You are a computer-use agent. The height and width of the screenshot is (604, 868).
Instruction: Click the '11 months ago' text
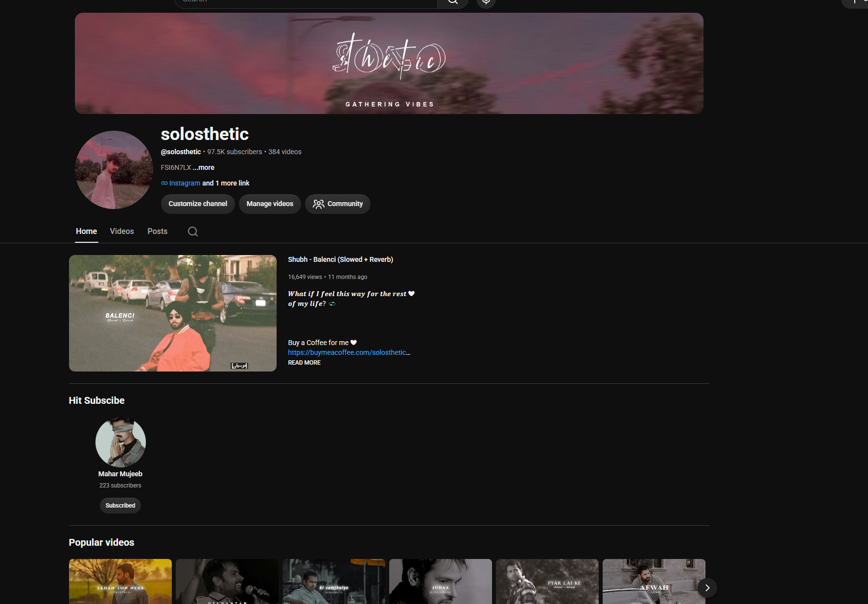tap(348, 277)
